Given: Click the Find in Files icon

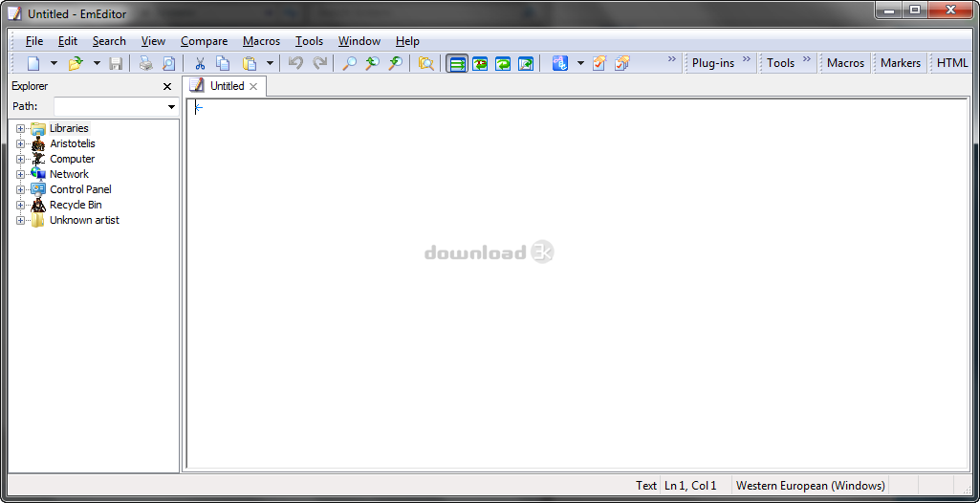Looking at the screenshot, I should pyautogui.click(x=426, y=63).
